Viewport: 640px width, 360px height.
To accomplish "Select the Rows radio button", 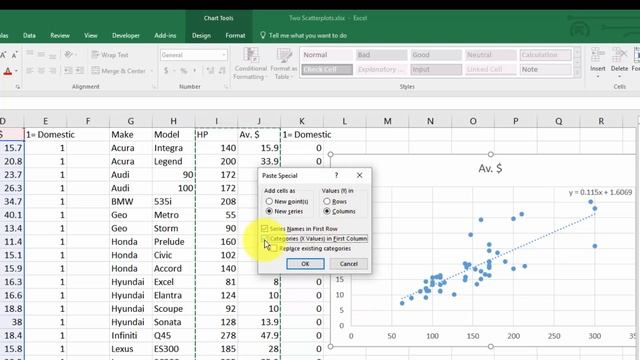I will (x=327, y=202).
